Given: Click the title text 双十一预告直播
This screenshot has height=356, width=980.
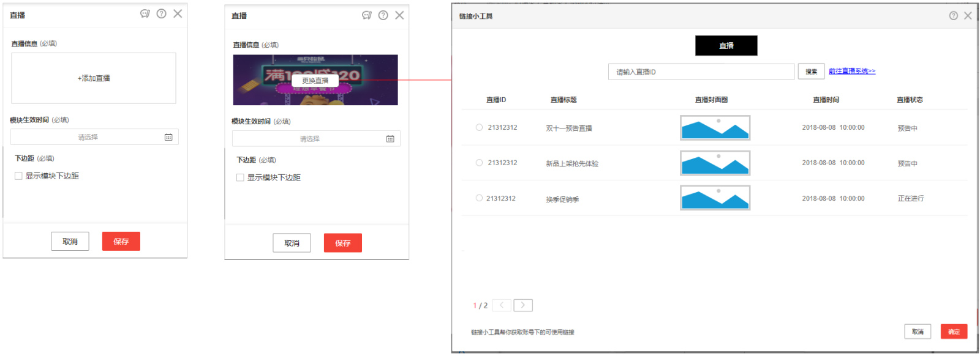Looking at the screenshot, I should click(569, 128).
